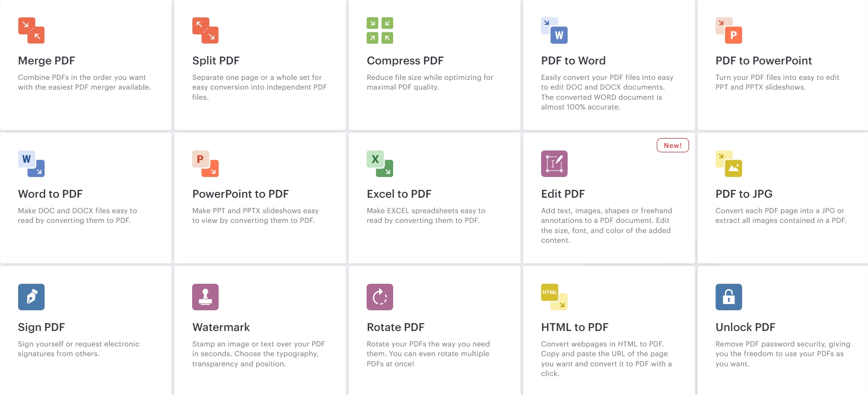
Task: Click the Merge PDF icon
Action: (x=31, y=30)
